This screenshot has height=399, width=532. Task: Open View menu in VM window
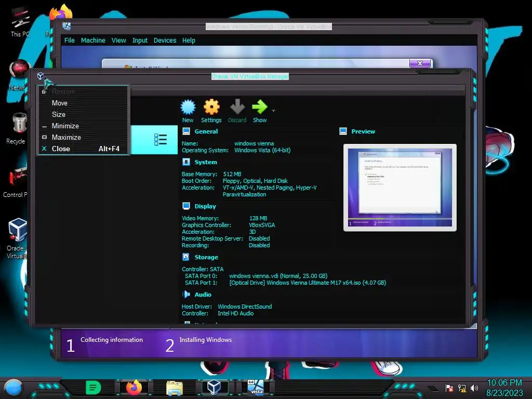[119, 41]
